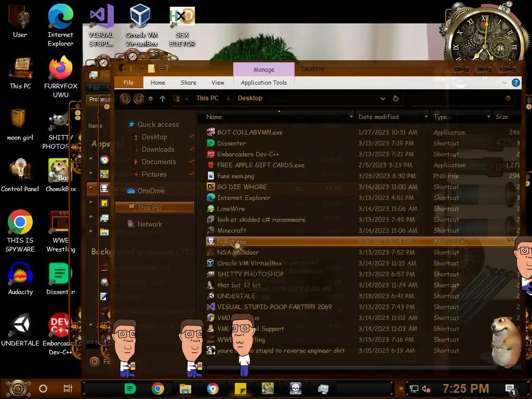Open This PC desktop icon
532x399 pixels.
[20, 73]
